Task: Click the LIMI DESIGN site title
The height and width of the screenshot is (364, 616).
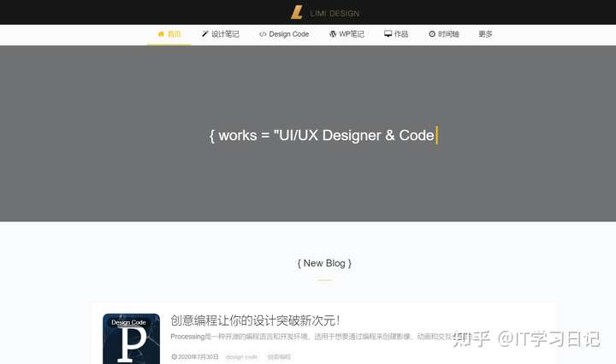Action: 335,14
